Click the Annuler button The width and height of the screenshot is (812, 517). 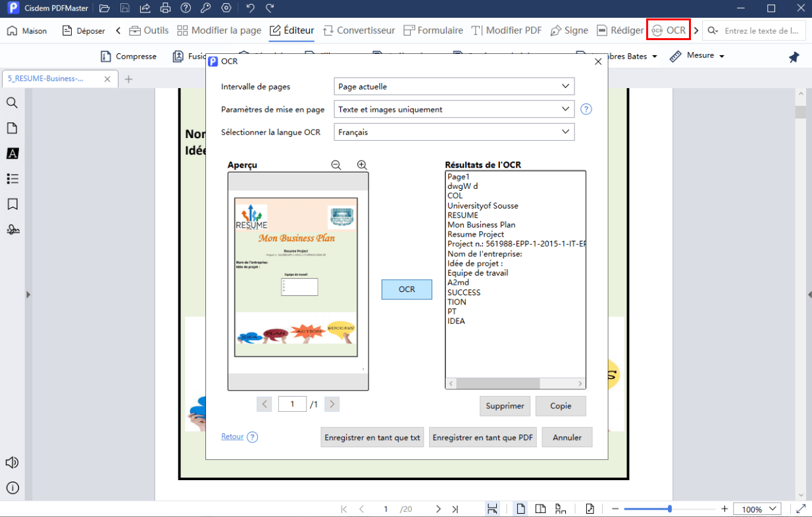pos(567,437)
